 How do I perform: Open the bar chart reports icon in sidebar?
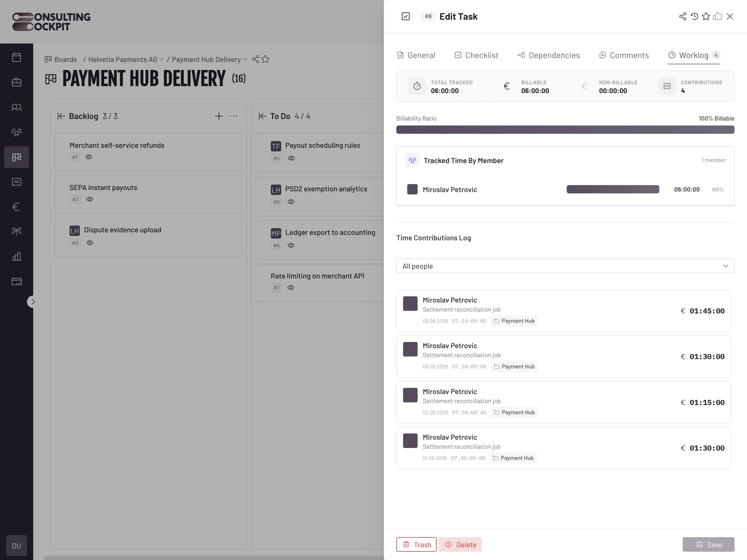17,257
